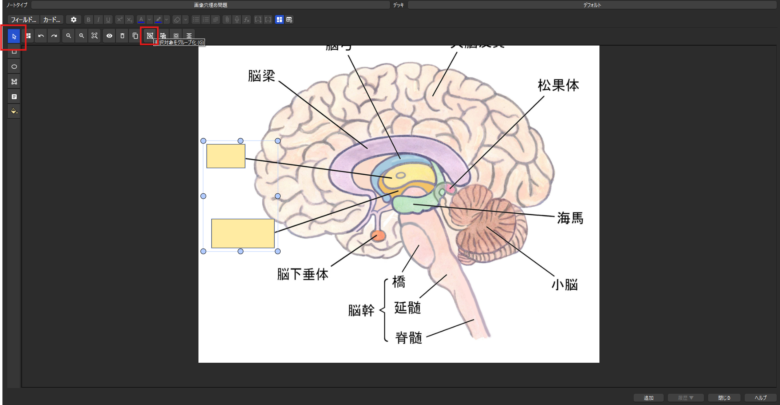Toggle bold formatting B
This screenshot has width=780, height=405.
pos(89,19)
